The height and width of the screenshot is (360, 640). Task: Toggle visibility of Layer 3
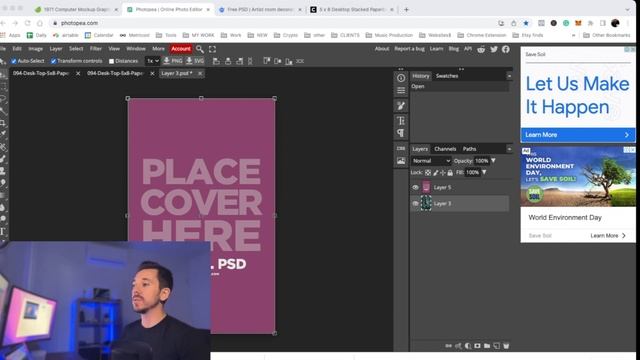tap(416, 203)
